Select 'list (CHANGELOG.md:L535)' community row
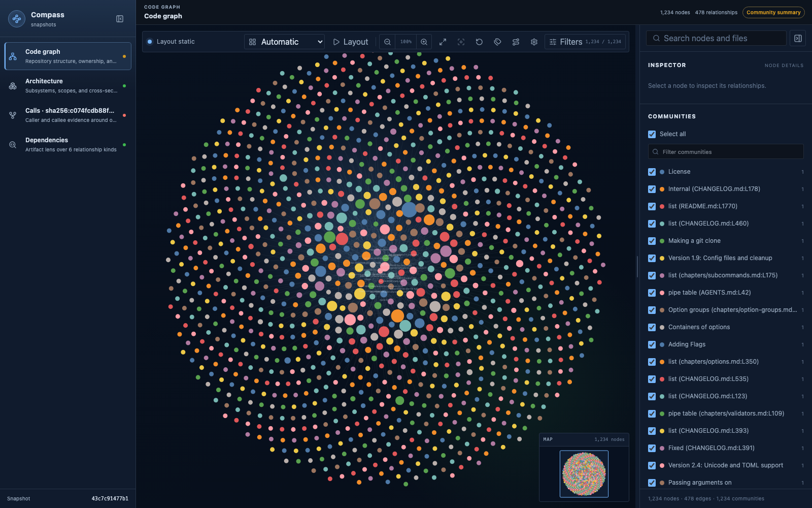This screenshot has height=508, width=812. (726, 379)
